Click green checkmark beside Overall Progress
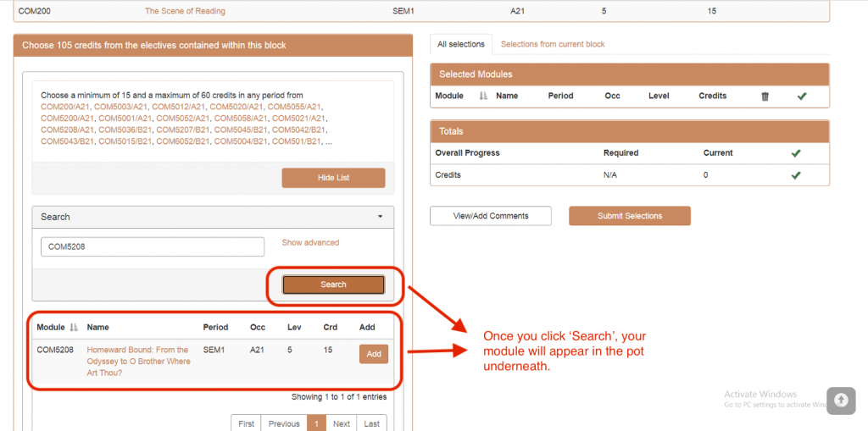The image size is (868, 431). click(795, 153)
